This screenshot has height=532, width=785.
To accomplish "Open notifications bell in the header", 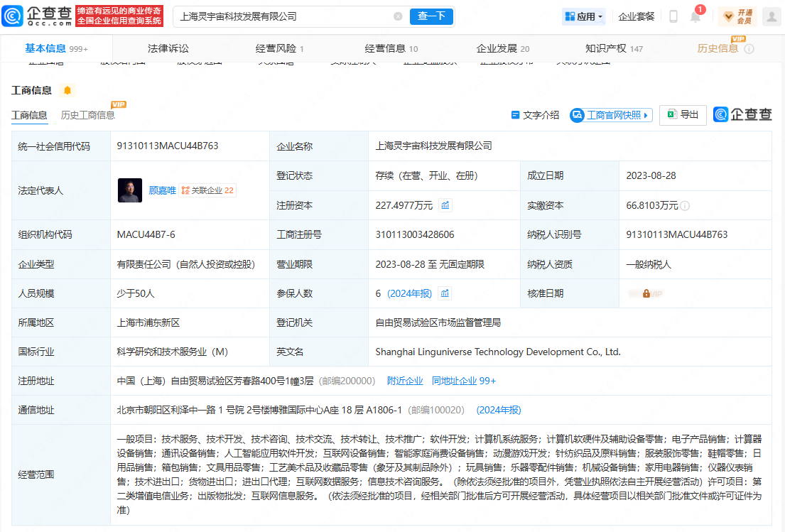I will coord(695,17).
